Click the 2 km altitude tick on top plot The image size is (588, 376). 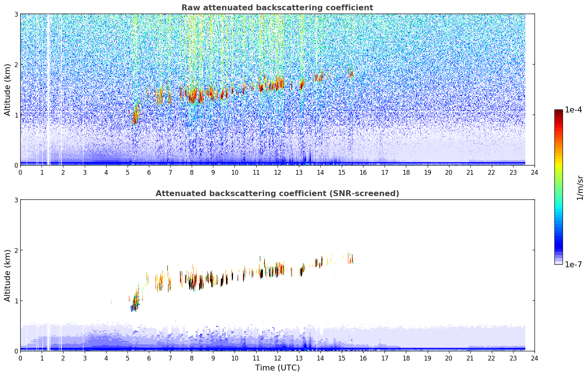(16, 65)
